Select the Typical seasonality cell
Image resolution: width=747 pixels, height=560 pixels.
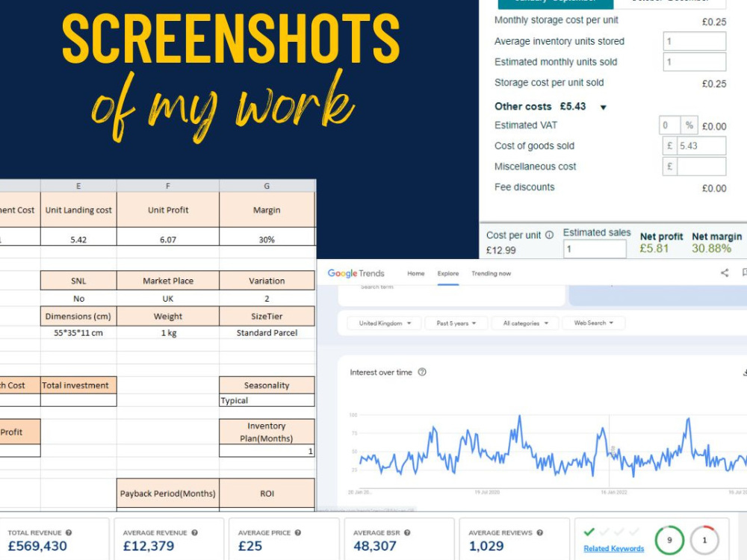(x=267, y=400)
